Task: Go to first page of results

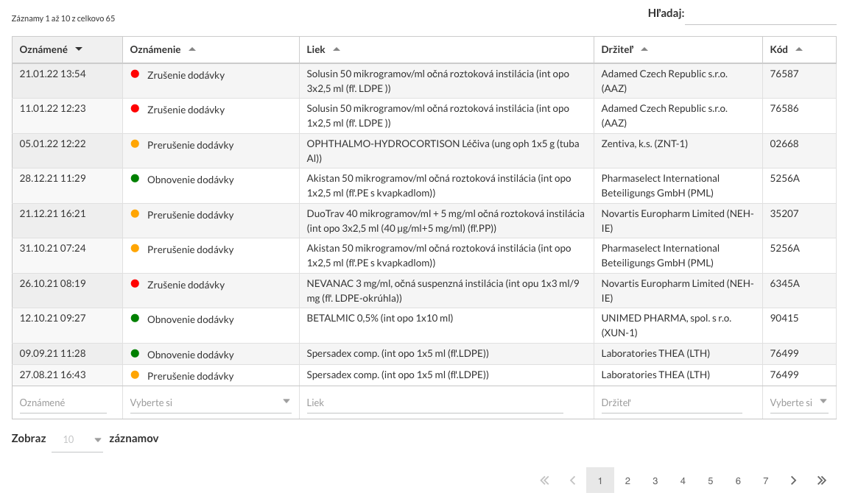Action: point(545,480)
